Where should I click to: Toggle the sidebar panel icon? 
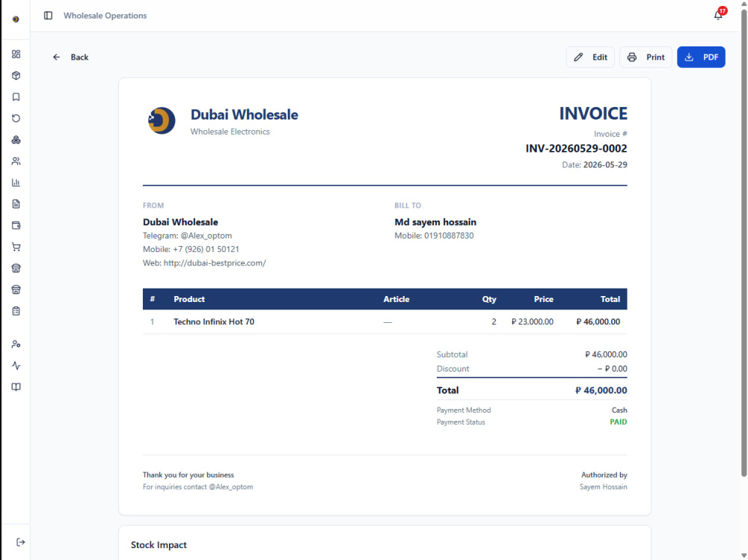(48, 16)
